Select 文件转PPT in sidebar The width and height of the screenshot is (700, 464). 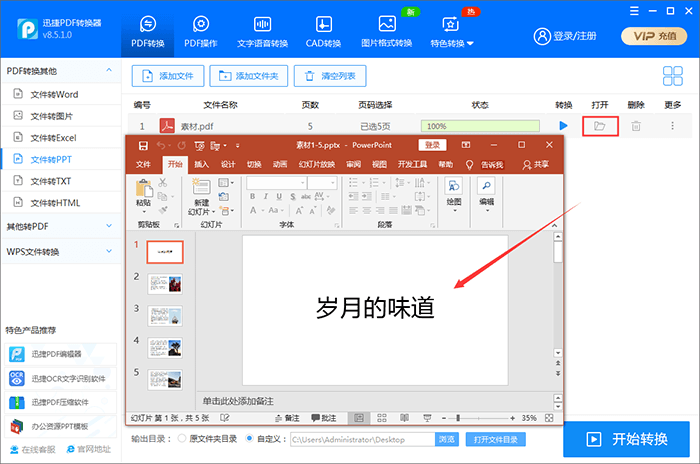click(61, 159)
